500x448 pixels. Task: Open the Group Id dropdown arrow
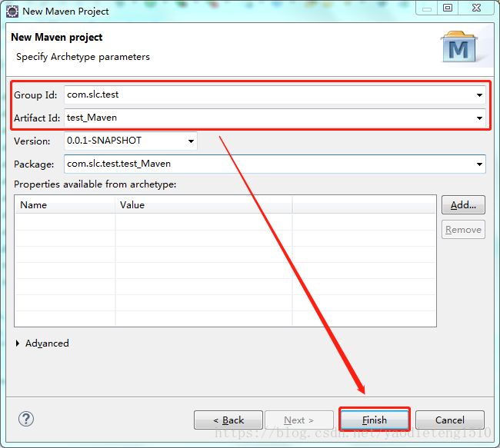(x=479, y=95)
